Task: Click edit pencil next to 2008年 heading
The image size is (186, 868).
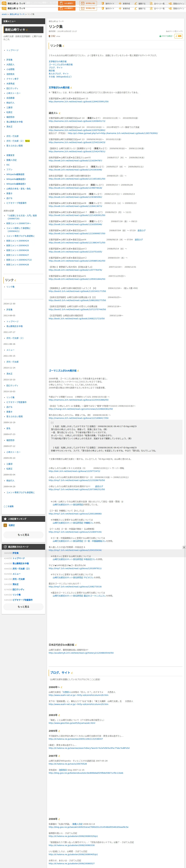Action: pos(59,819)
